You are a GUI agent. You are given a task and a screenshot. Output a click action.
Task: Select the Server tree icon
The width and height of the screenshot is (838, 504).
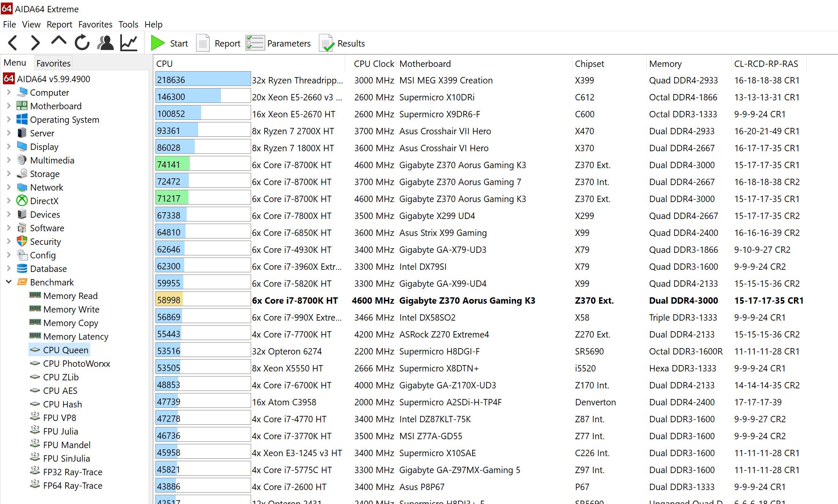tap(22, 133)
